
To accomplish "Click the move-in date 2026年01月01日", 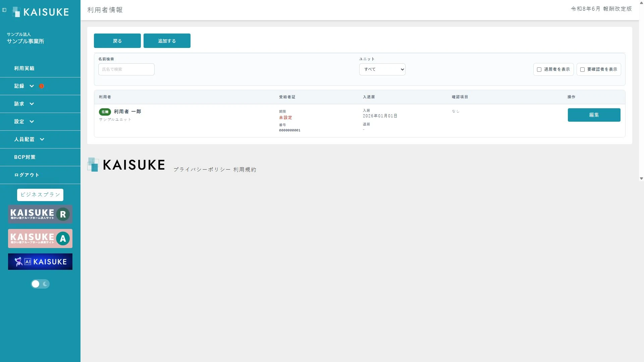I will pyautogui.click(x=380, y=116).
